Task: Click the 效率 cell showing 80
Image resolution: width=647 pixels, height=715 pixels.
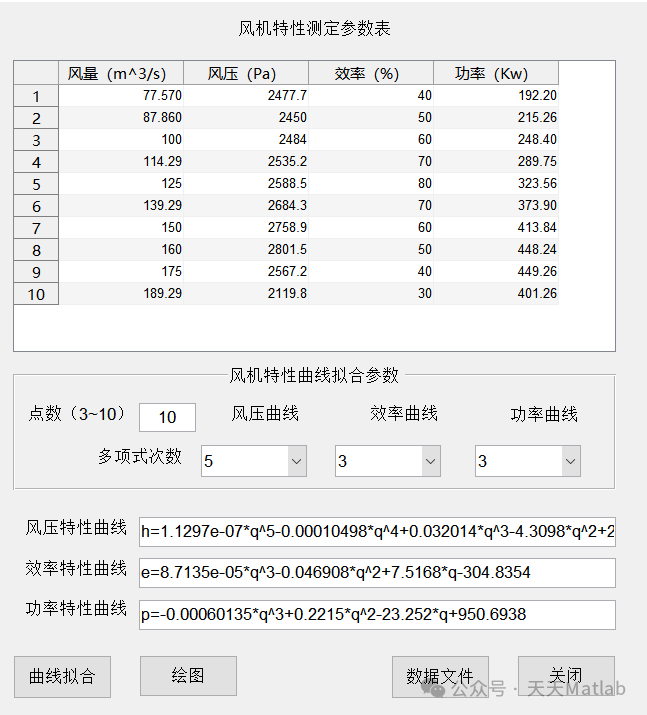Action: [x=371, y=184]
